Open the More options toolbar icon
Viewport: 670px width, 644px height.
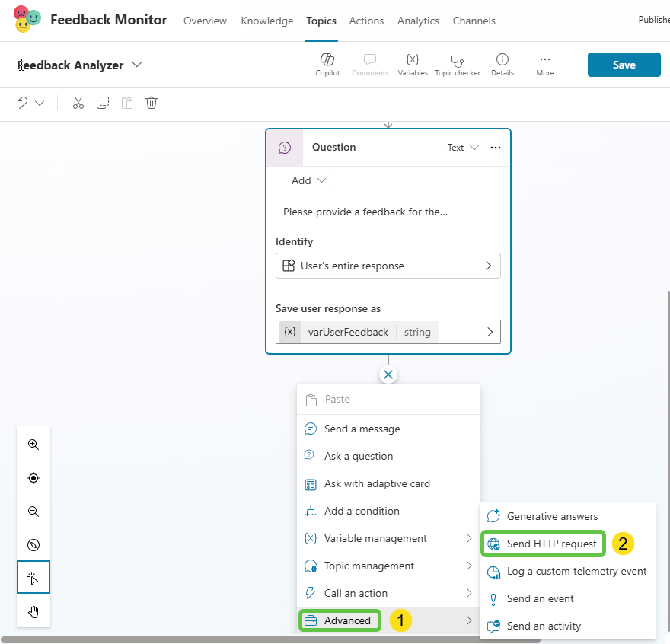tap(544, 64)
